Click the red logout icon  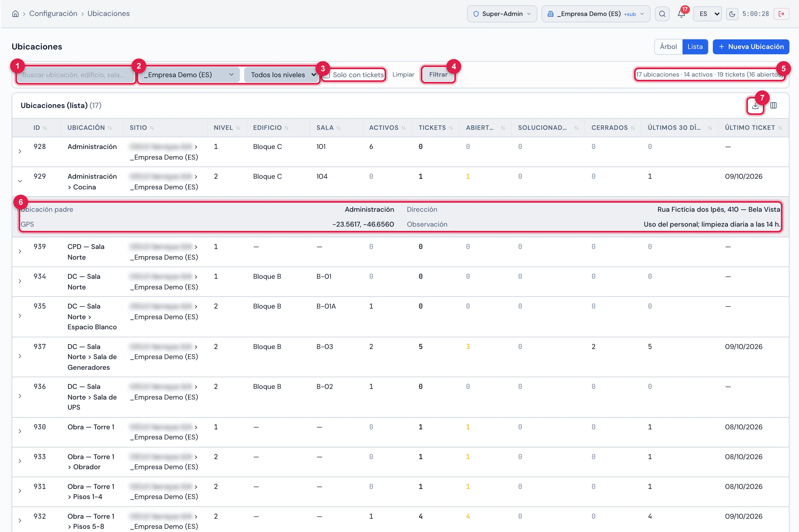[x=781, y=14]
